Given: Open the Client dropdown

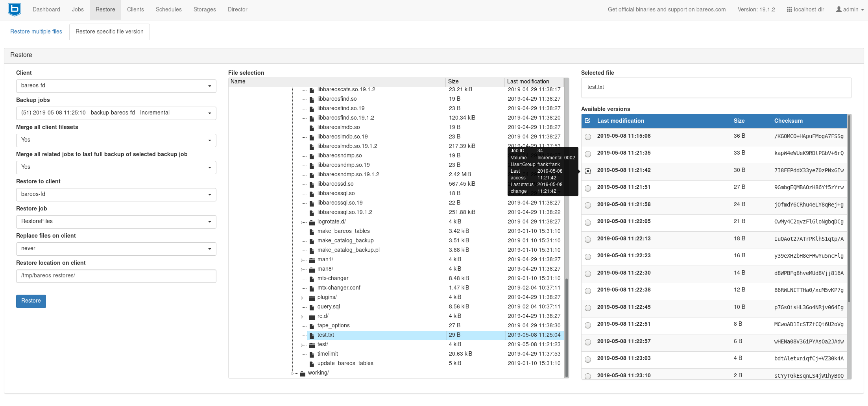Looking at the screenshot, I should [116, 86].
